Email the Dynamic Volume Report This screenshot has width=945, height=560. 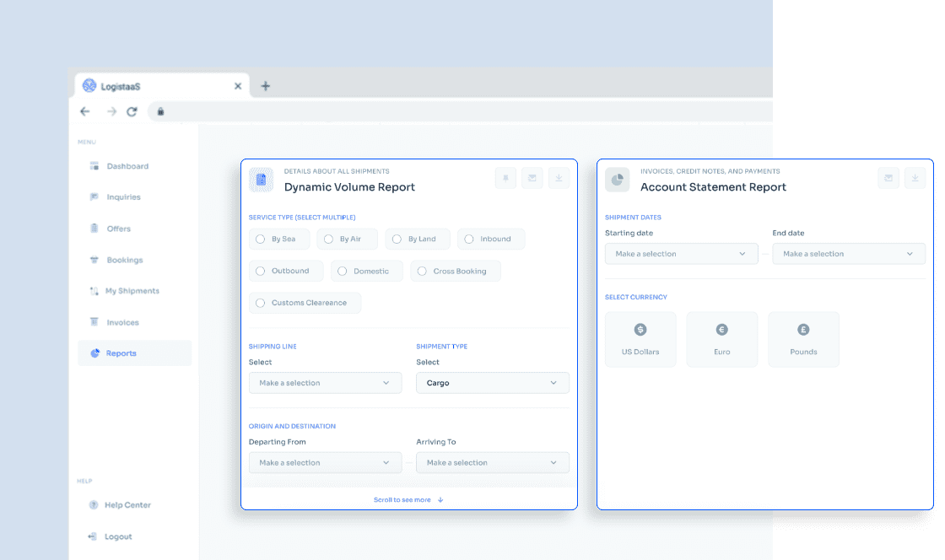click(x=532, y=178)
